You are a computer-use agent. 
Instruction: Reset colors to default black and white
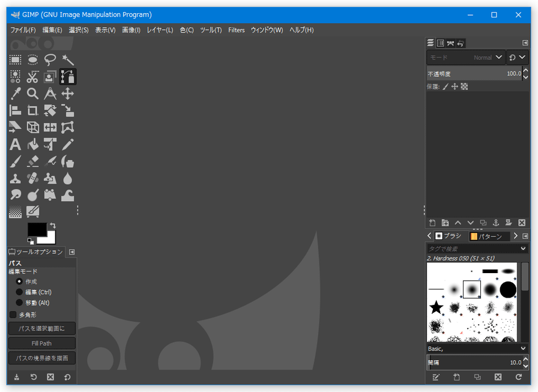(x=31, y=241)
